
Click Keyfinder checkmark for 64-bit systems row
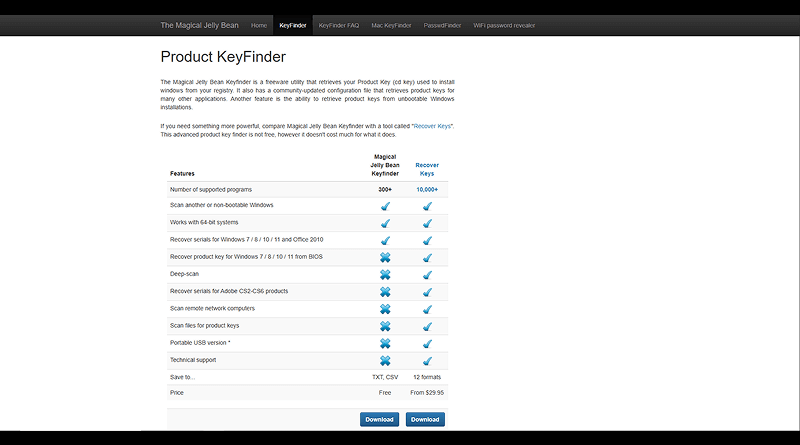pyautogui.click(x=385, y=223)
